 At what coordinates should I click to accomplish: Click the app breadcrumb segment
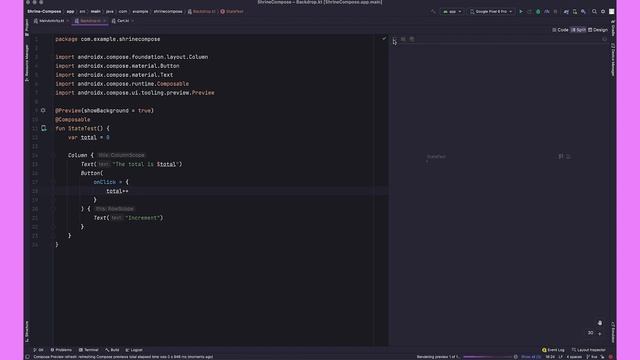pyautogui.click(x=70, y=11)
